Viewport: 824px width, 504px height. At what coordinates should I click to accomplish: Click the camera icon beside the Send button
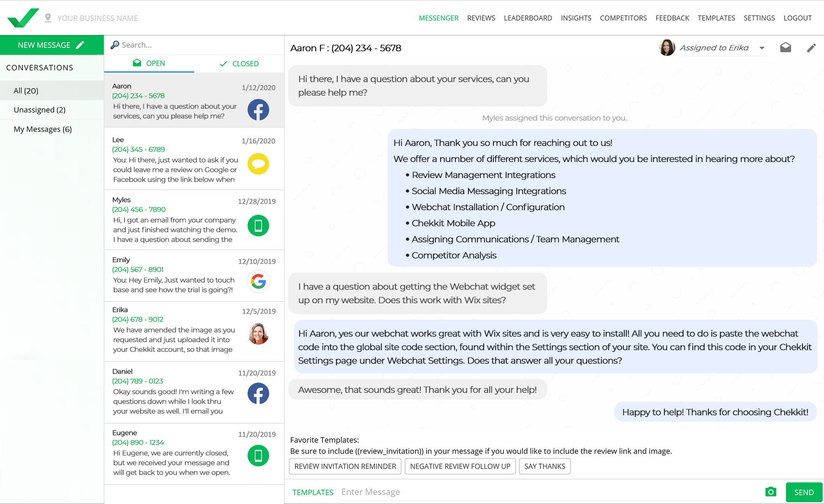[x=771, y=492]
